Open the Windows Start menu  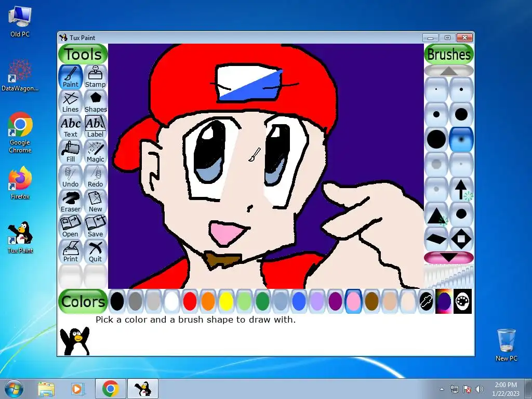[14, 389]
